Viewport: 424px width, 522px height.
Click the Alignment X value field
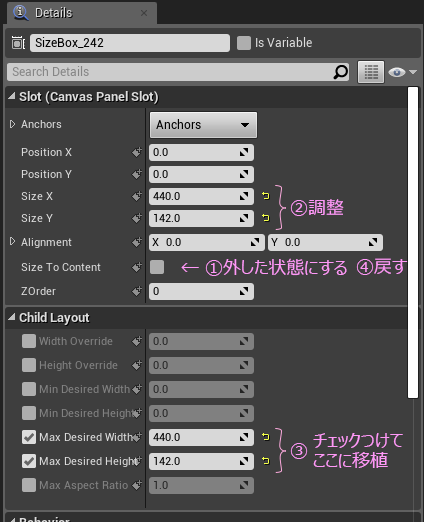pyautogui.click(x=207, y=242)
